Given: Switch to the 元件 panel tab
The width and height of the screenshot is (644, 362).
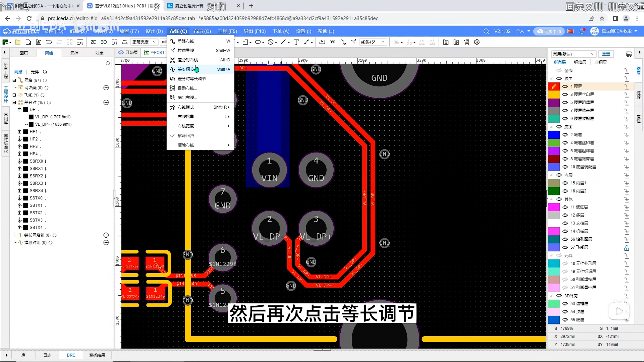Looking at the screenshot, I should (x=74, y=53).
